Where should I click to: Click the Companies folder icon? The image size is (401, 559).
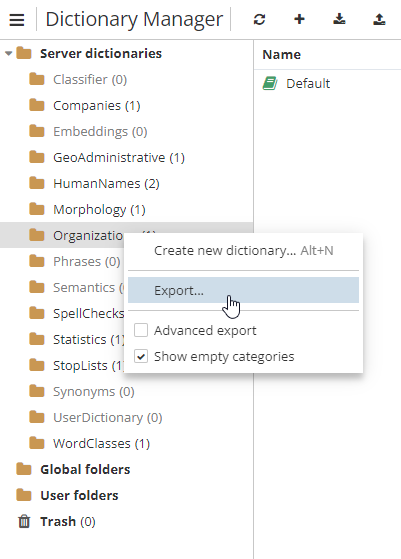pyautogui.click(x=37, y=105)
